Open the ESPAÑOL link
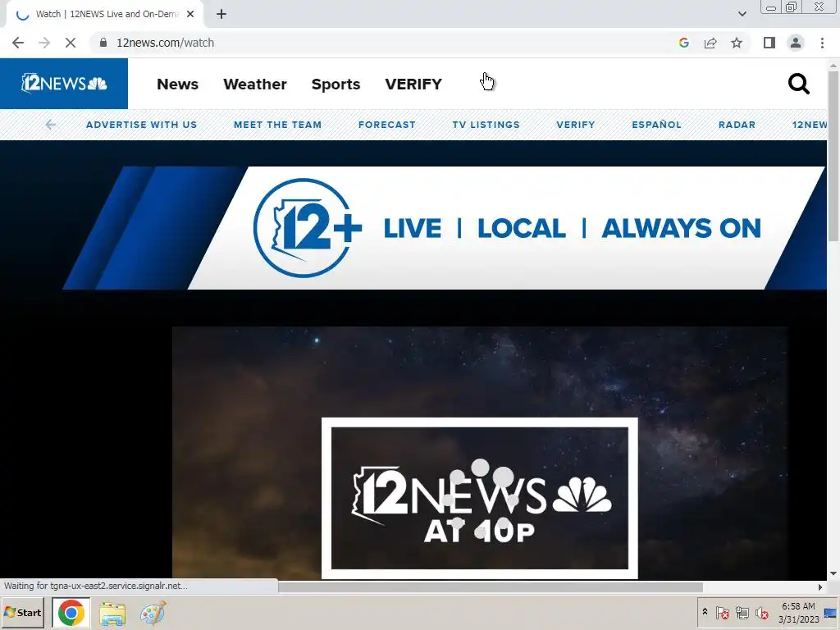 pyautogui.click(x=656, y=125)
